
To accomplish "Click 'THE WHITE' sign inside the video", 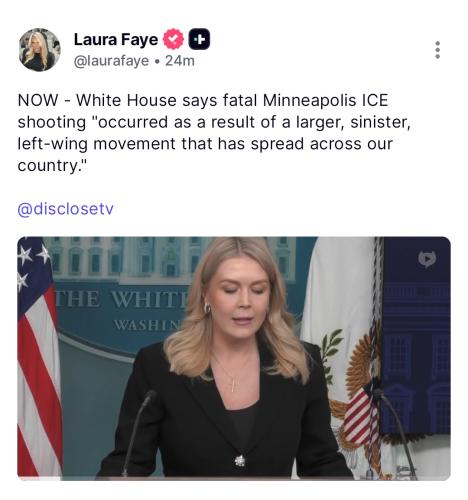I will tap(122, 299).
